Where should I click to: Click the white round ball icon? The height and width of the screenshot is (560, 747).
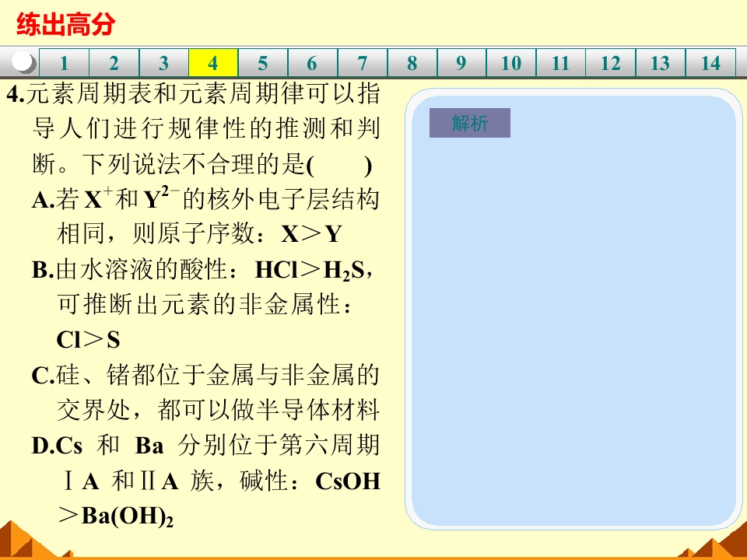(x=23, y=62)
